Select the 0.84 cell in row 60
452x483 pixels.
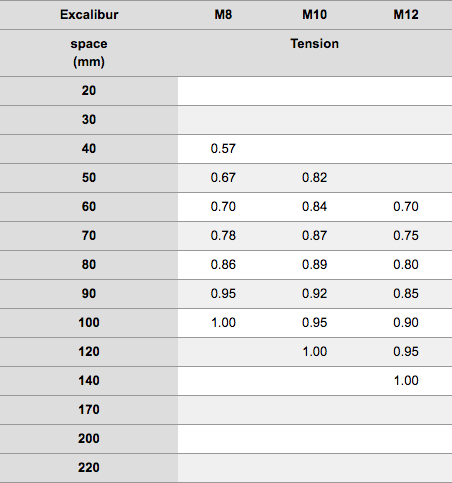pos(314,207)
